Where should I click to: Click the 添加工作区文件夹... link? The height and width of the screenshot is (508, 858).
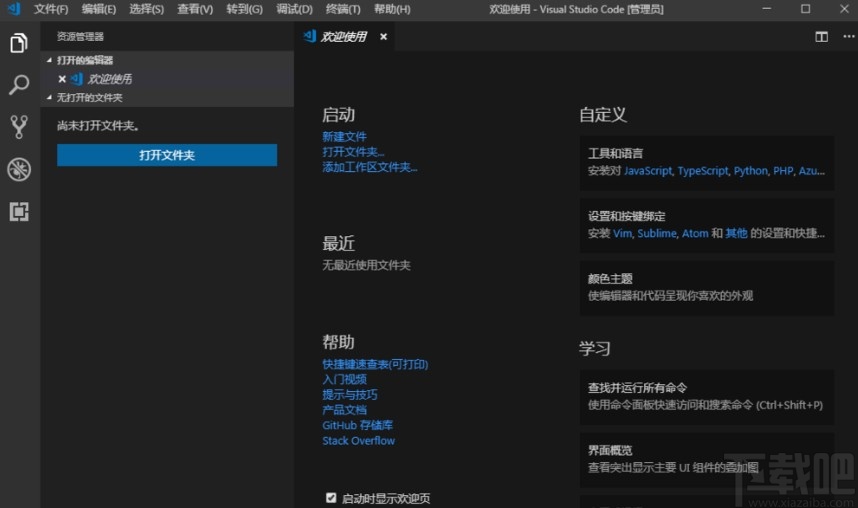tap(369, 167)
